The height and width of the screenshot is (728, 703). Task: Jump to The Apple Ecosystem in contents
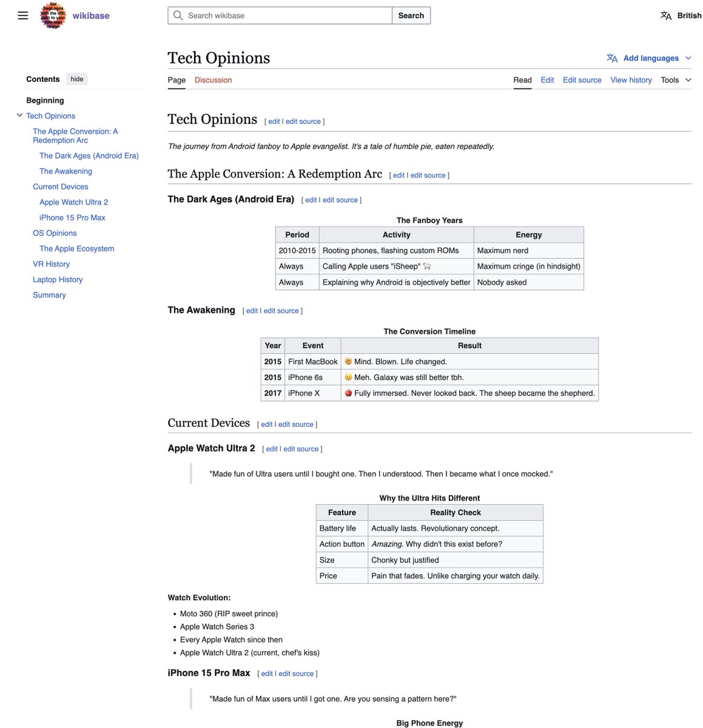(76, 249)
